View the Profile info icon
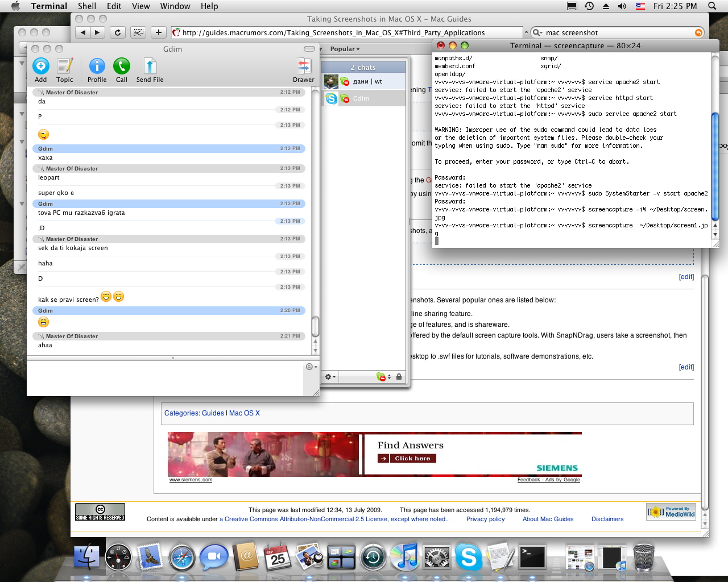 tap(97, 66)
